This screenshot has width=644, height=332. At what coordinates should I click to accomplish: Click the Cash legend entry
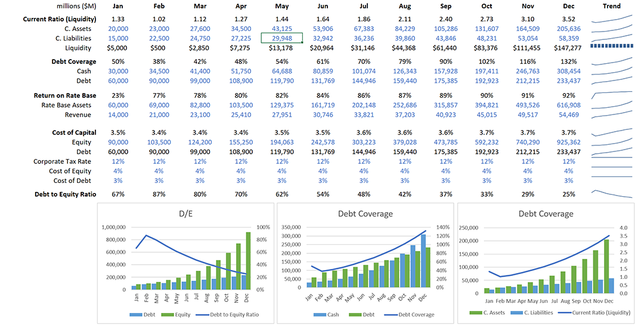(x=327, y=315)
